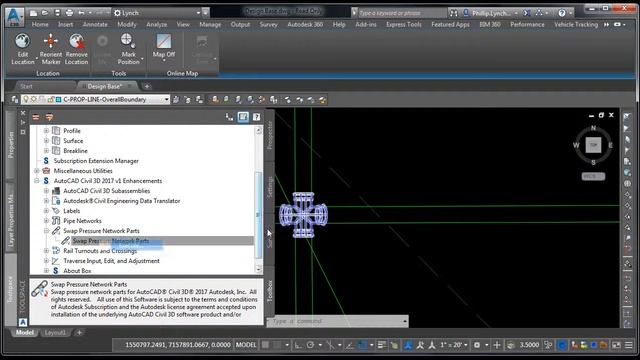Open the Survey ribbon tab

tap(268, 24)
